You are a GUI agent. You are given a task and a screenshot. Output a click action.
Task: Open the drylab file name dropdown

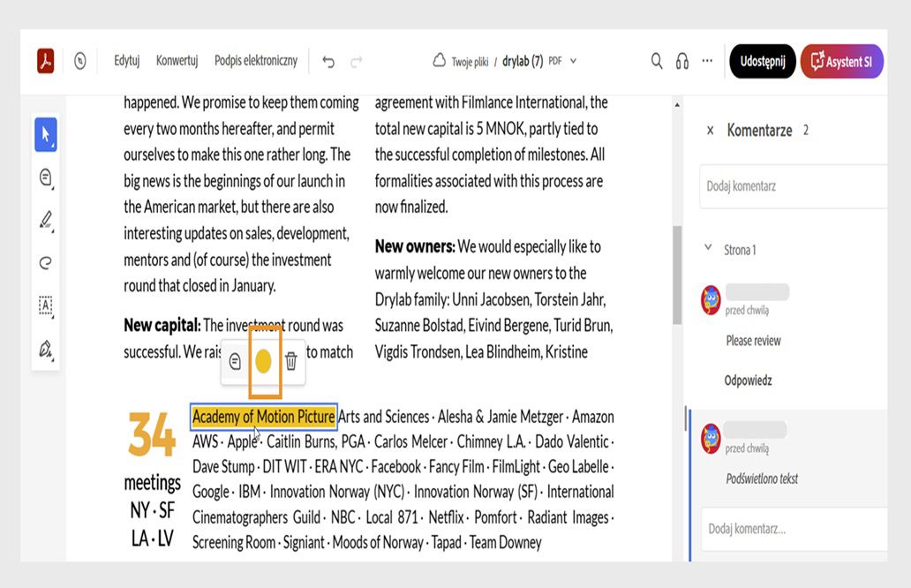(x=574, y=61)
